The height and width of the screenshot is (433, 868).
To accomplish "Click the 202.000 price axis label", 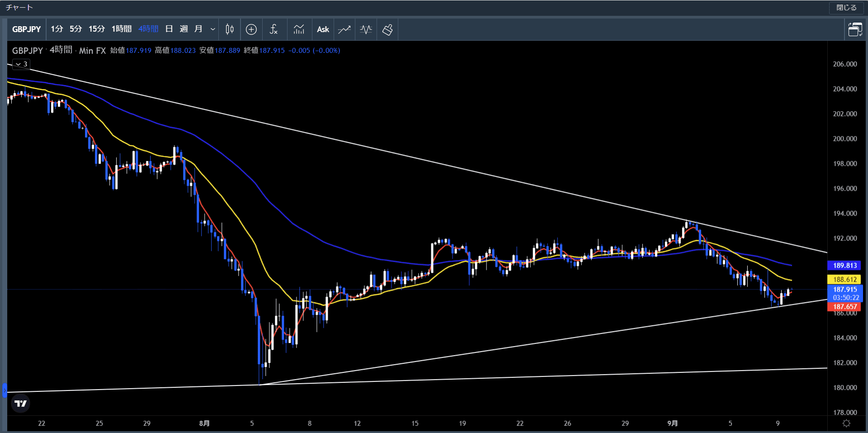I will [x=845, y=114].
